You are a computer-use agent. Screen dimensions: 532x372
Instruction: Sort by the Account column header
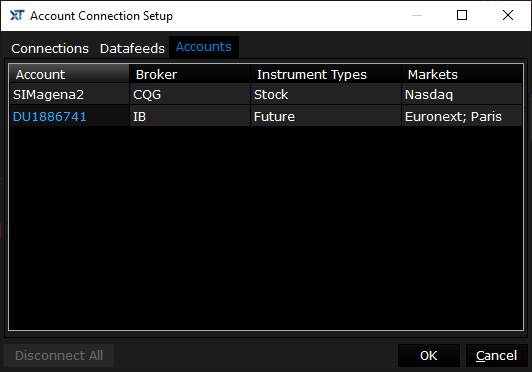pos(69,74)
